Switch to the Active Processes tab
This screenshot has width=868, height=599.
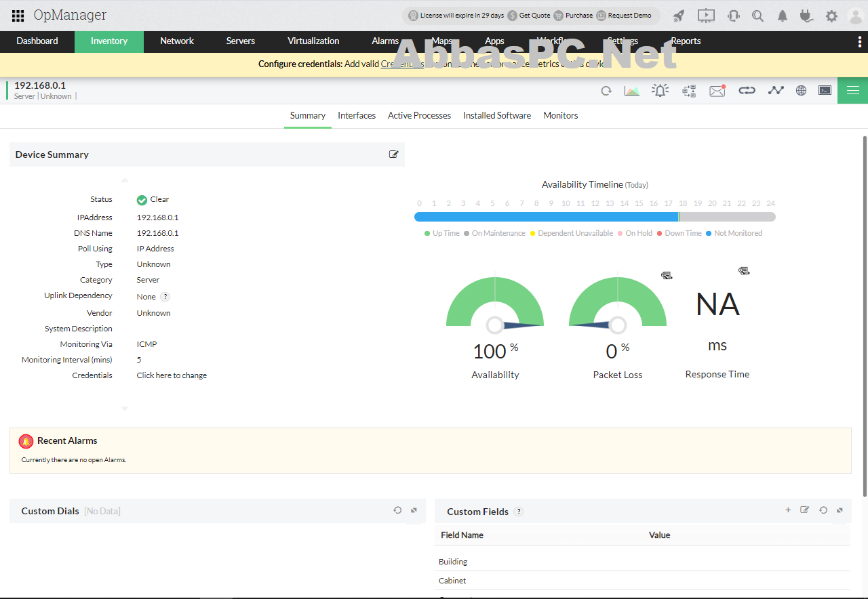[x=419, y=116]
